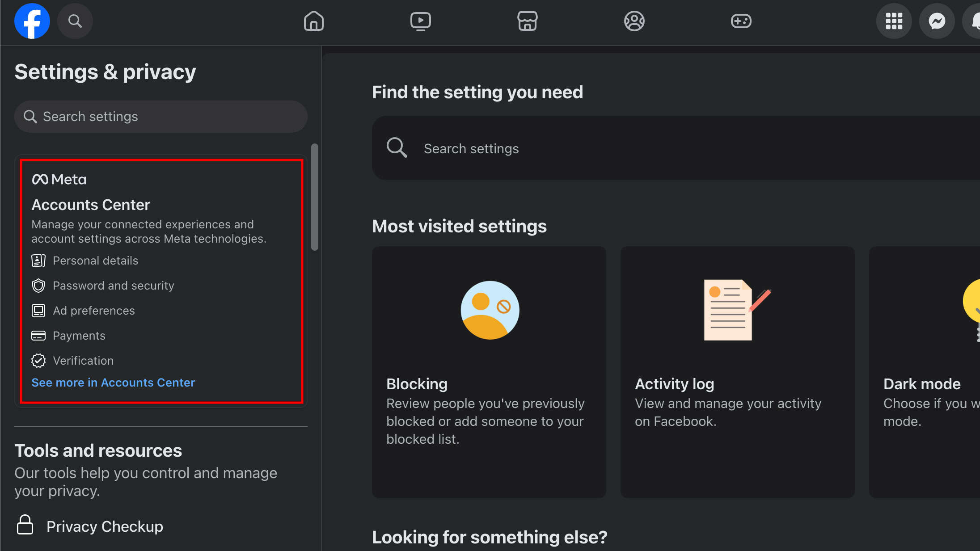The width and height of the screenshot is (980, 551).
Task: Go to the Home feed icon
Action: (x=313, y=21)
